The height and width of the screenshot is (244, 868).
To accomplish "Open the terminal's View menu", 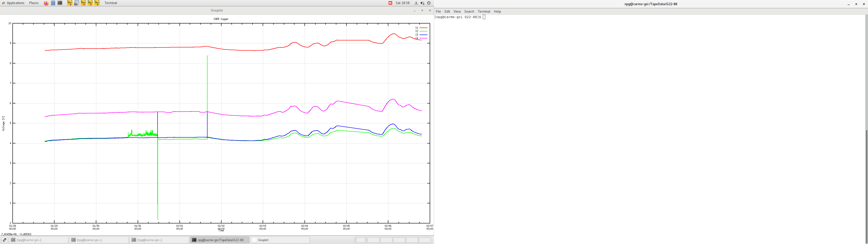I will [457, 12].
